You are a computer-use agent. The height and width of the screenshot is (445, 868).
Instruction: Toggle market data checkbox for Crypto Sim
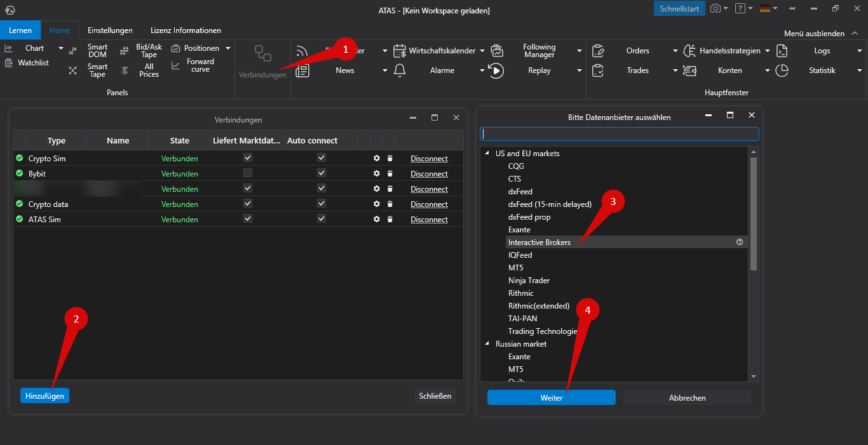(x=248, y=157)
